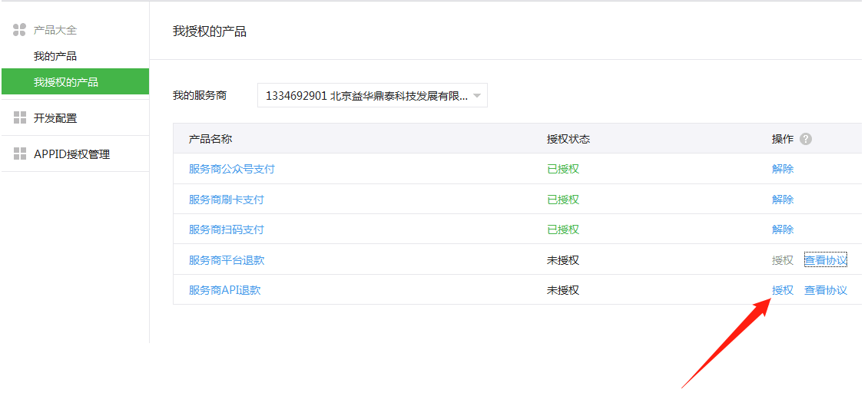The image size is (868, 416).
Task: Click 解除 for 服务商扫码支付
Action: tap(782, 229)
